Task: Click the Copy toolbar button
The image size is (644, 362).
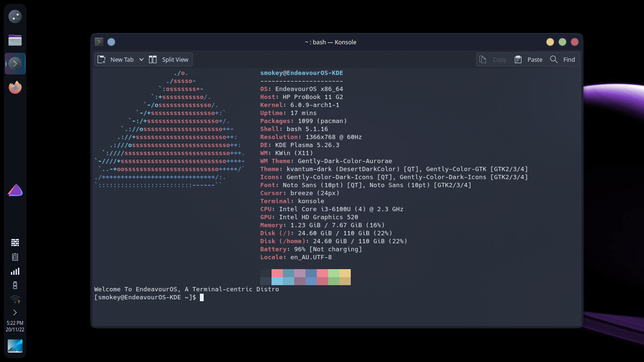Action: 493,59
